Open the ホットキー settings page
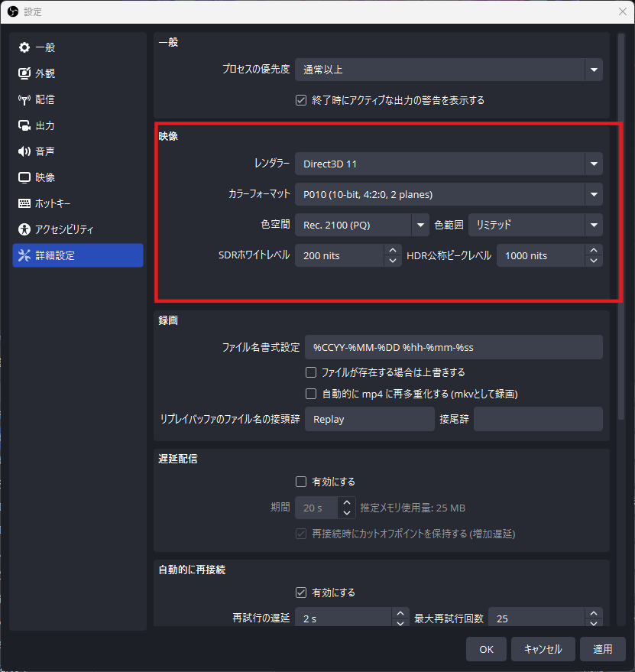635x672 pixels. point(78,203)
